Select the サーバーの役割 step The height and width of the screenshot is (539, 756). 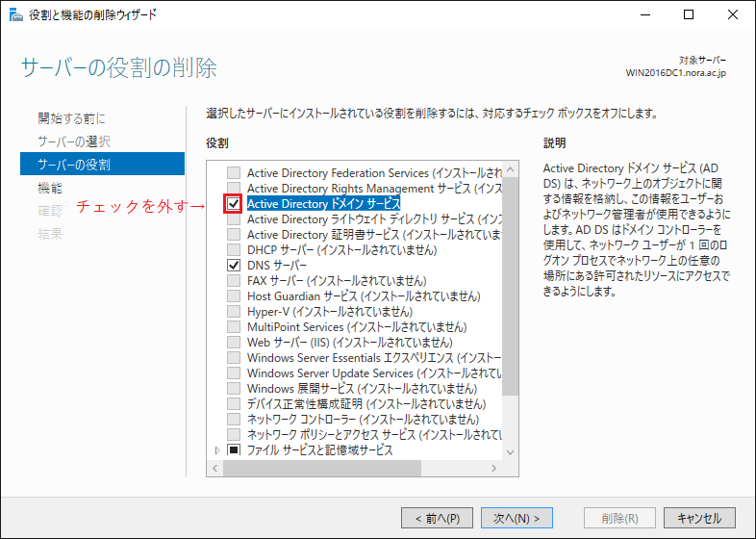click(102, 164)
